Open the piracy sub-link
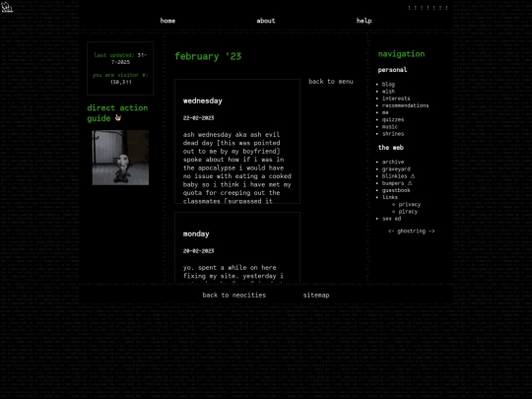This screenshot has height=399, width=532. [x=408, y=212]
